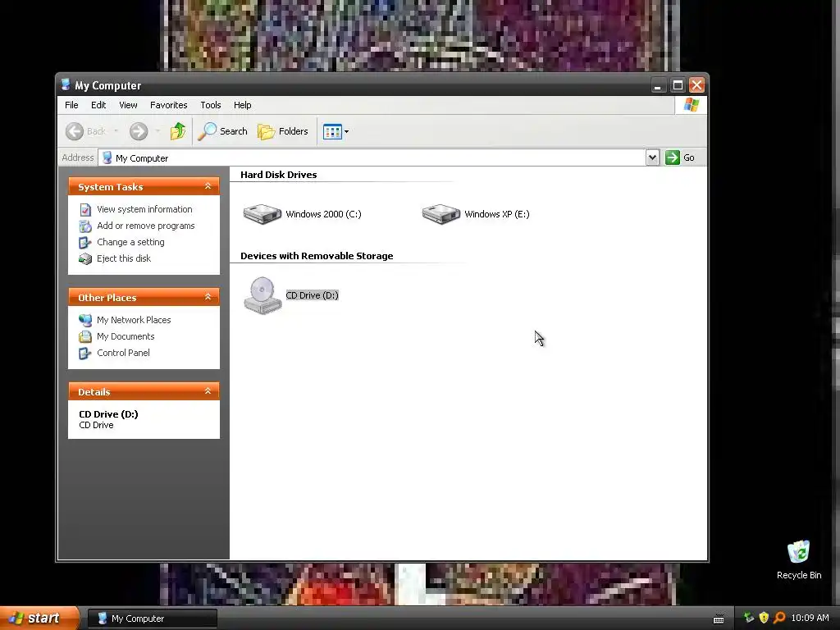Click the Forward arrow toolbar button
Screen dimensions: 840x630
tap(138, 131)
